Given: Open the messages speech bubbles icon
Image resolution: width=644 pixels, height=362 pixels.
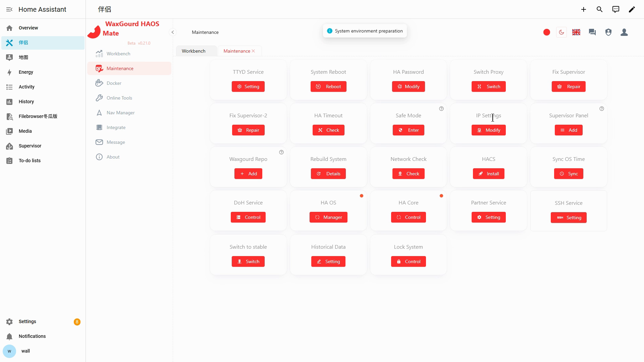Looking at the screenshot, I should click(592, 32).
